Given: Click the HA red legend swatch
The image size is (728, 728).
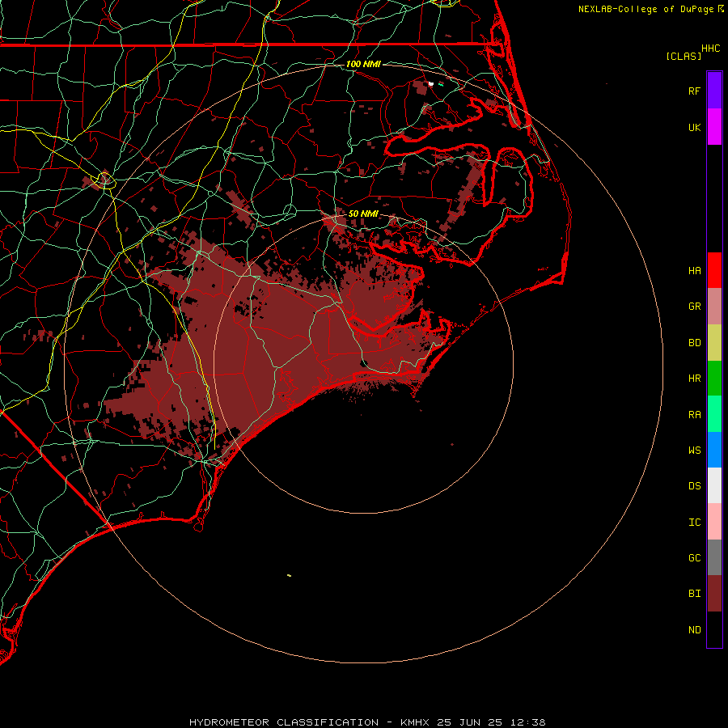Looking at the screenshot, I should click(x=714, y=270).
